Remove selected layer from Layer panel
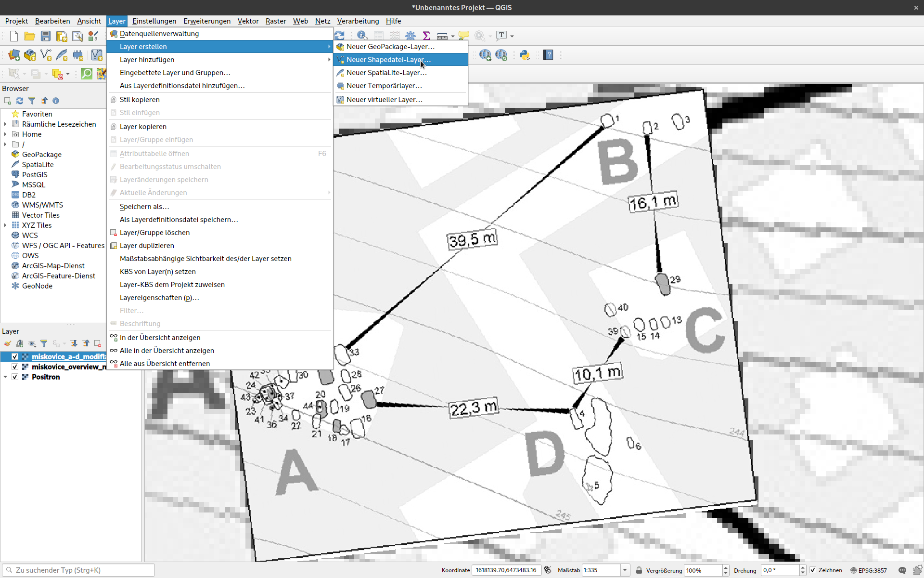Viewport: 924px width, 578px height. point(98,343)
